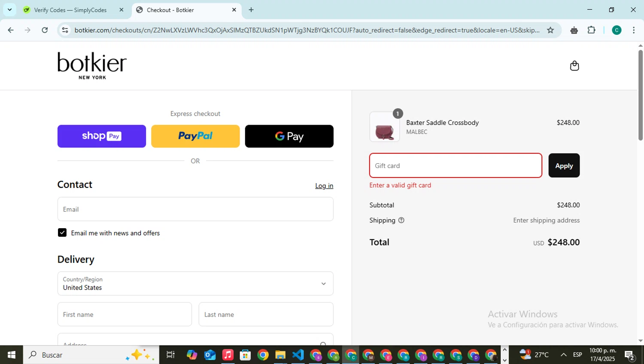Switch to Chrome profile E on taskbar

386,355
